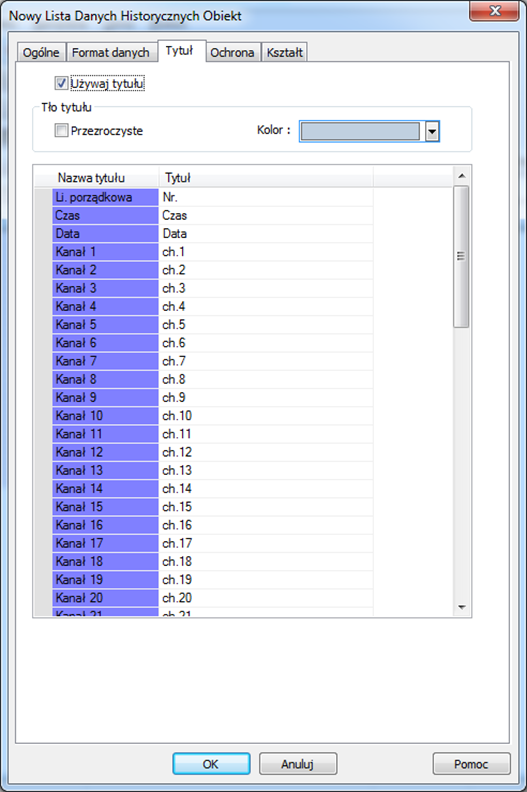Screen dimensions: 527x792
Task: Open help with the Pomoc button
Action: [471, 763]
